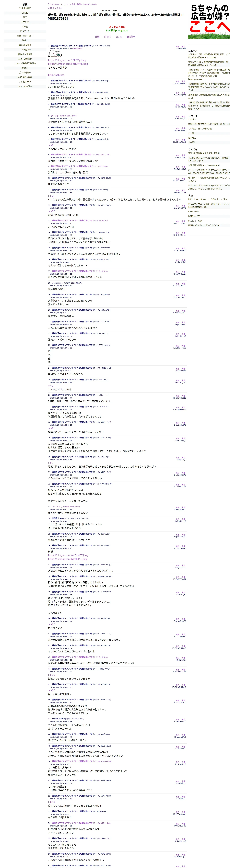This screenshot has height=868, width=230.
Task: Open 芸スポ速報+ board link
Action: [x=25, y=72]
